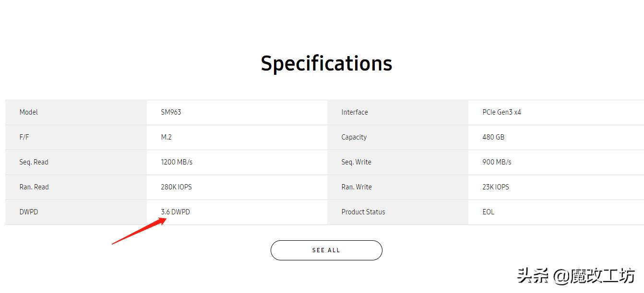644x293 pixels.
Task: Click the Ran. Read label
Action: pos(34,187)
